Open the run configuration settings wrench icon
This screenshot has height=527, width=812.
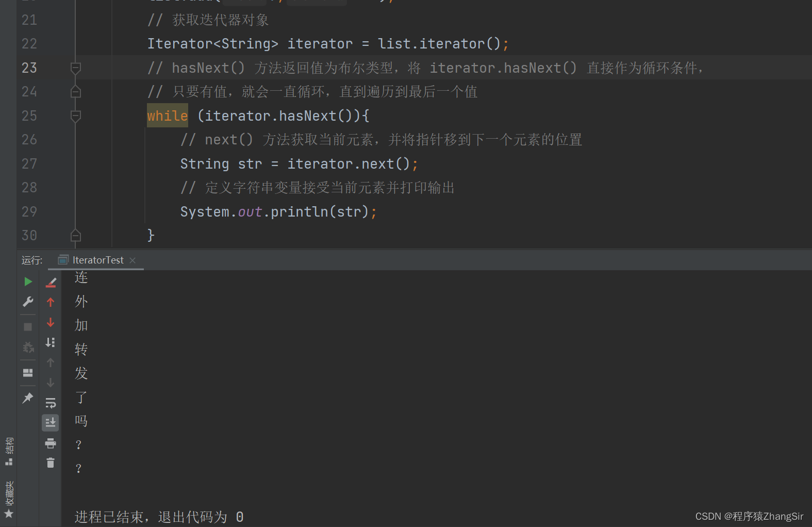28,302
